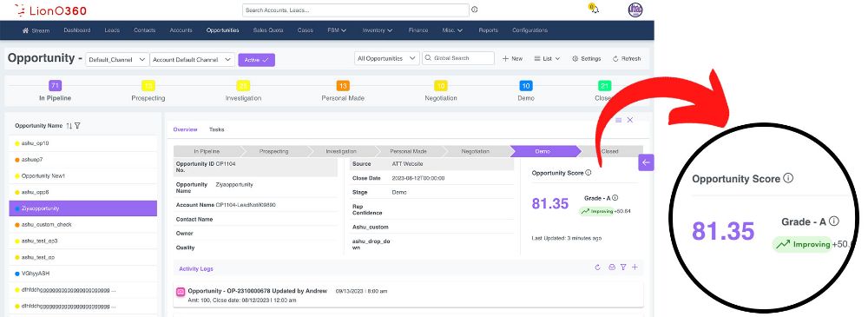The height and width of the screenshot is (317, 868).
Task: Open the All Opportunities dropdown
Action: coord(386,58)
